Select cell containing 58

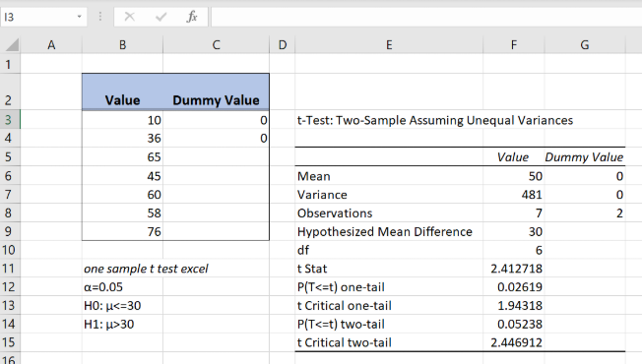point(122,212)
